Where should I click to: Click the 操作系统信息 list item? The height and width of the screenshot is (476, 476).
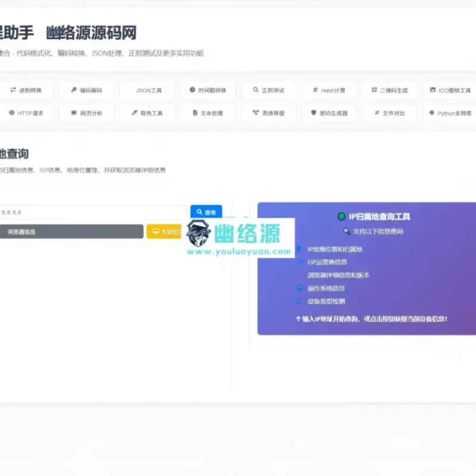[326, 288]
